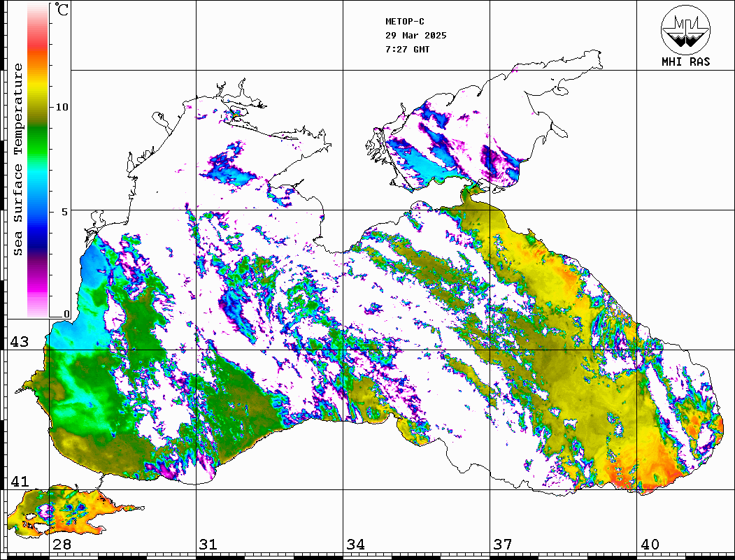Click the 'METOP-C' satellite label

(x=405, y=22)
